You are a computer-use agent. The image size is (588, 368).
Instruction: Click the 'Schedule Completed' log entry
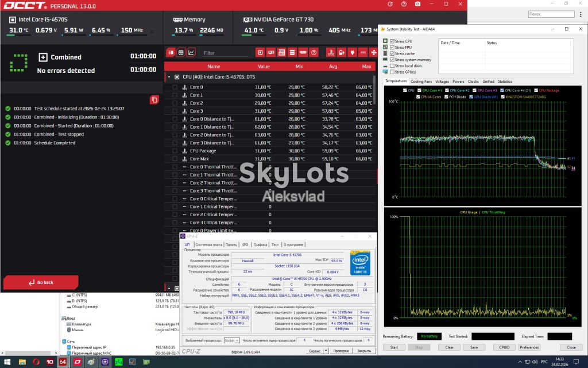[55, 143]
